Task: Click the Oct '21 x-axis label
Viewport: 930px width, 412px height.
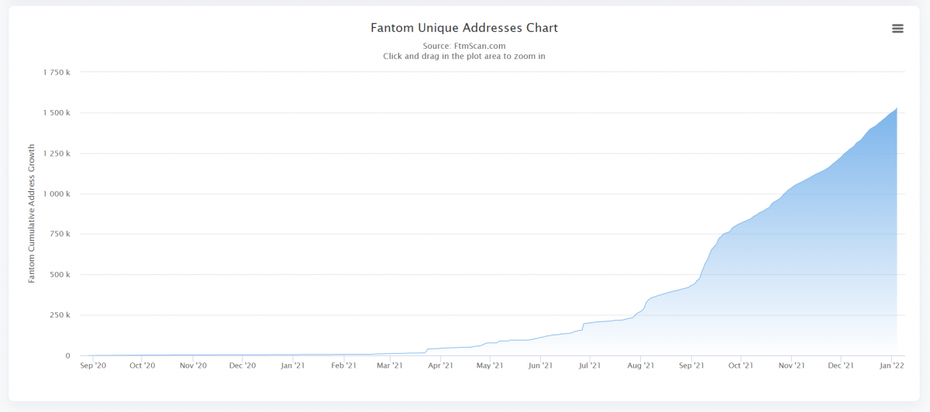Action: coord(740,366)
